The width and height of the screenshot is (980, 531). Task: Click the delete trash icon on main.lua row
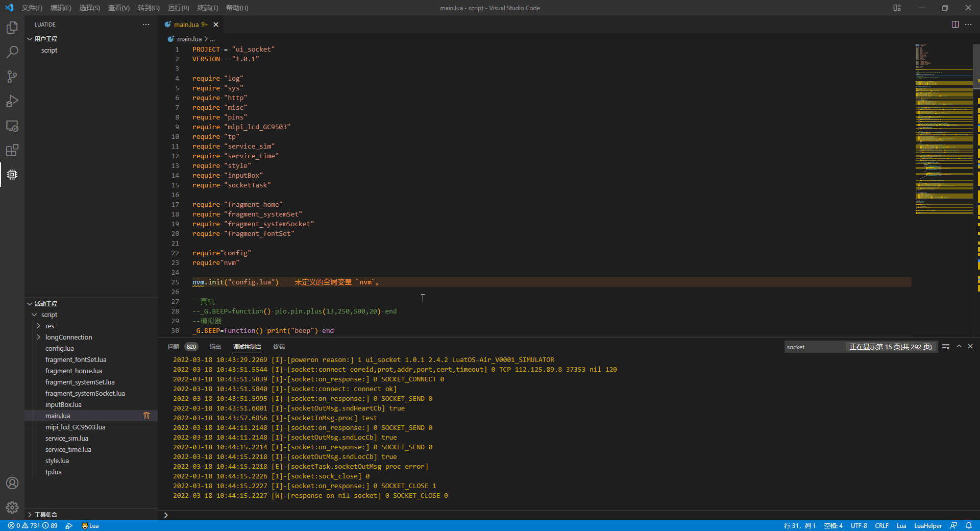(x=146, y=416)
